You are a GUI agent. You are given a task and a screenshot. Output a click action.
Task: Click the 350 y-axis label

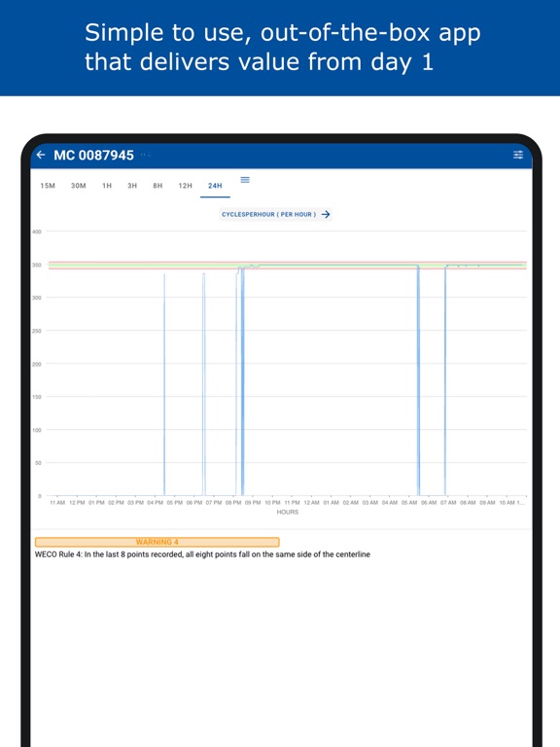(37, 265)
